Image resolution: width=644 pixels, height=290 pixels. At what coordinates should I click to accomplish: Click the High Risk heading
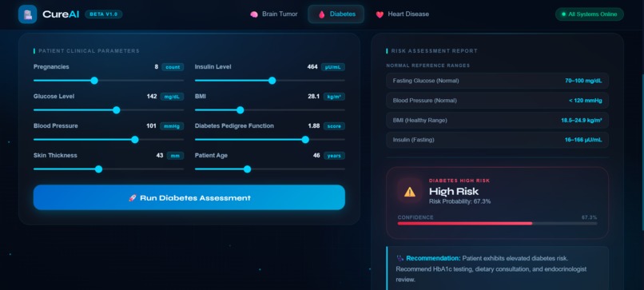point(454,191)
